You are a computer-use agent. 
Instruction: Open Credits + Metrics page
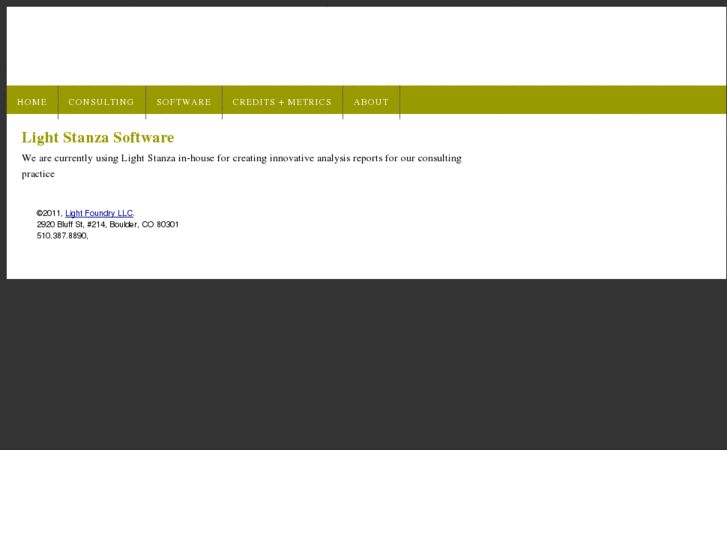282,102
